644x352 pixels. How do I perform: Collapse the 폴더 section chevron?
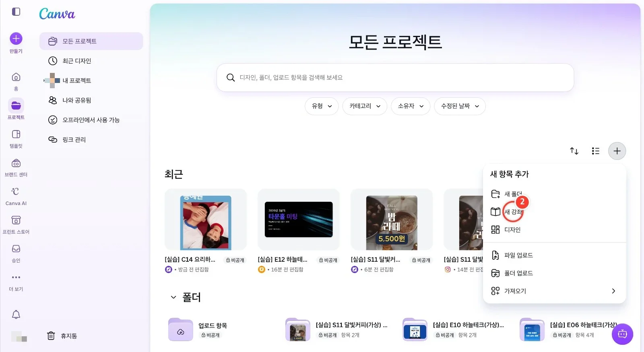pyautogui.click(x=173, y=297)
